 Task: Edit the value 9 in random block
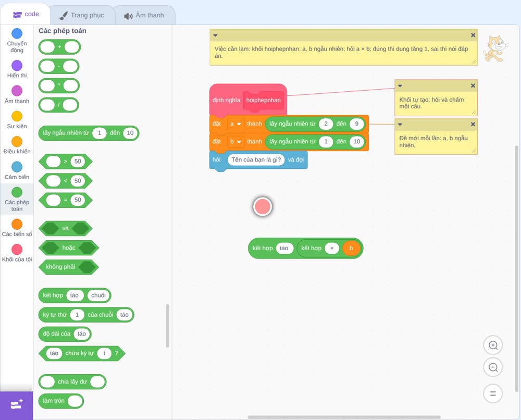tap(356, 124)
